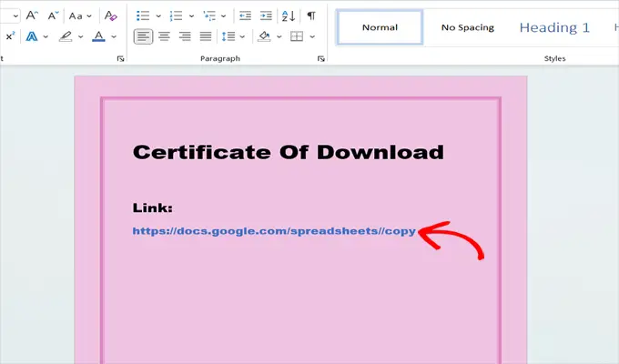Viewport: 619px width, 364px height.
Task: Apply the Heading 1 style
Action: [554, 27]
